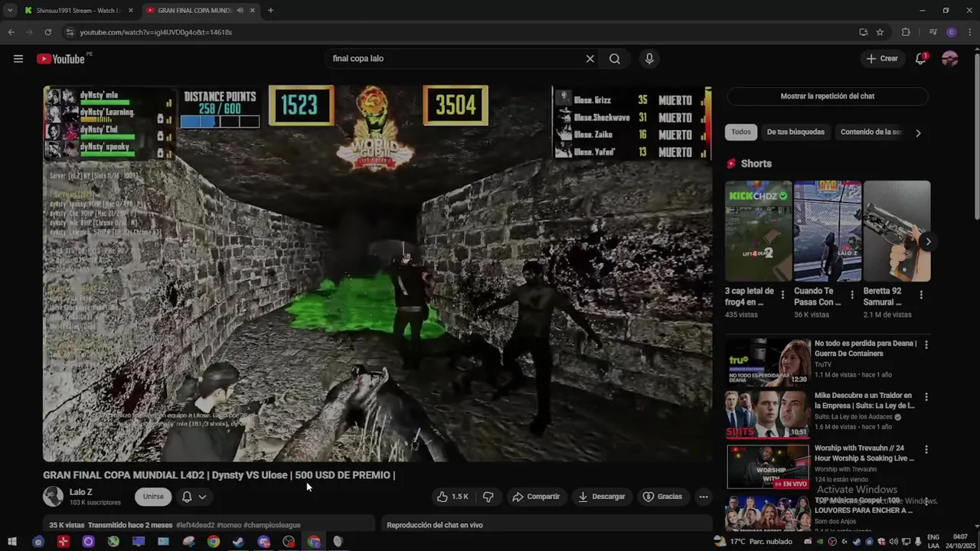980x551 pixels.
Task: Go back to previous page
Action: (x=11, y=32)
